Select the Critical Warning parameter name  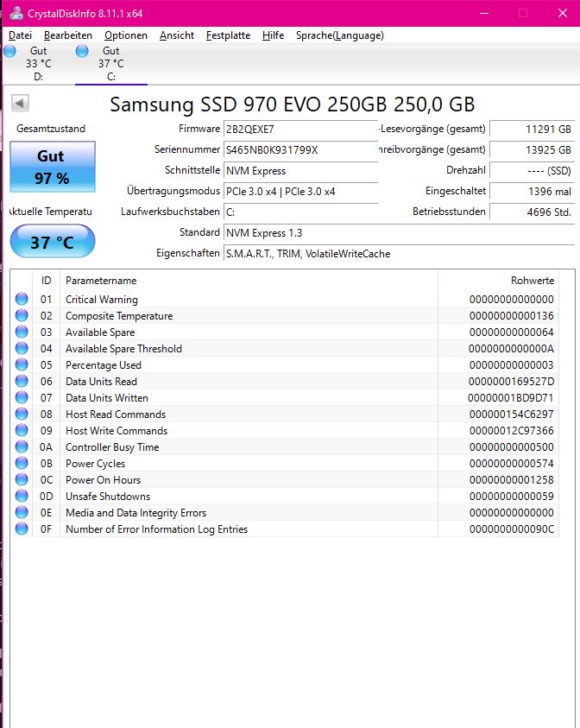(x=102, y=300)
